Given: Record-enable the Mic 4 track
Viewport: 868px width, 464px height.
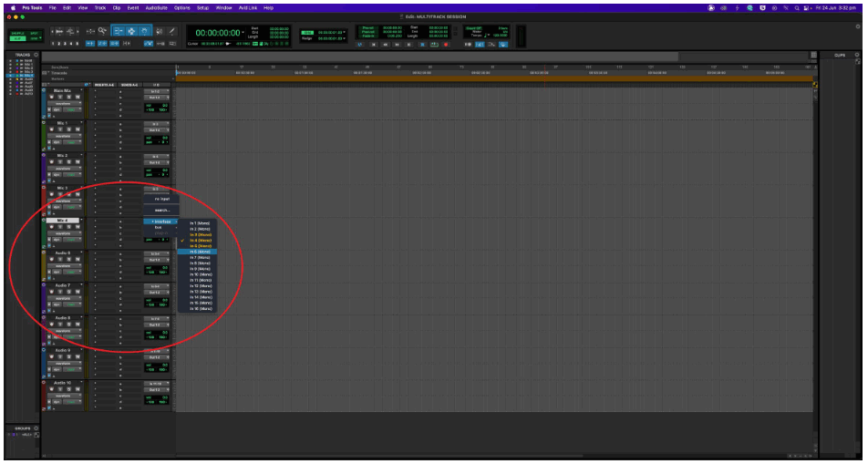Looking at the screenshot, I should point(51,226).
